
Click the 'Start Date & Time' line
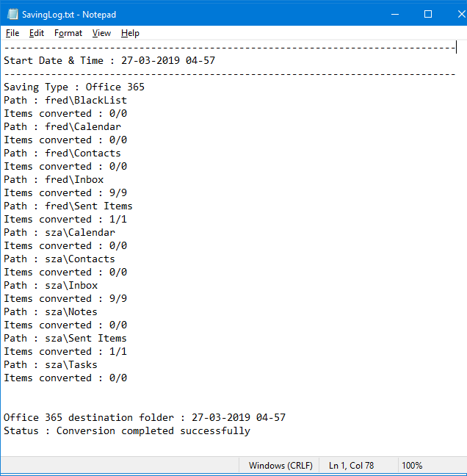coord(109,60)
